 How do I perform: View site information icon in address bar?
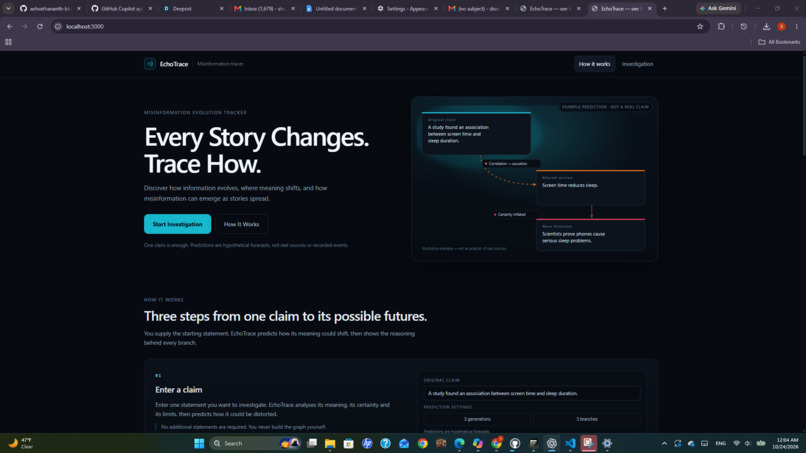coord(58,26)
